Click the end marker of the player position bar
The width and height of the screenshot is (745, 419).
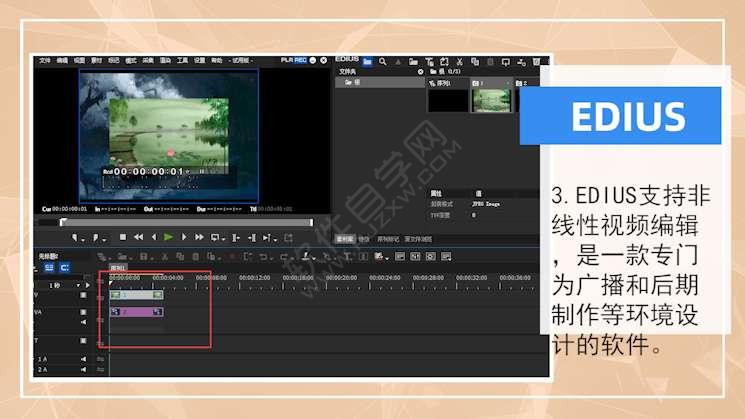tap(311, 222)
